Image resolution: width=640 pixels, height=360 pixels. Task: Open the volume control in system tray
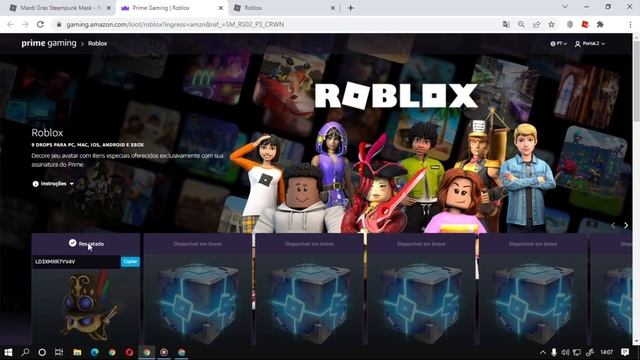[565, 352]
